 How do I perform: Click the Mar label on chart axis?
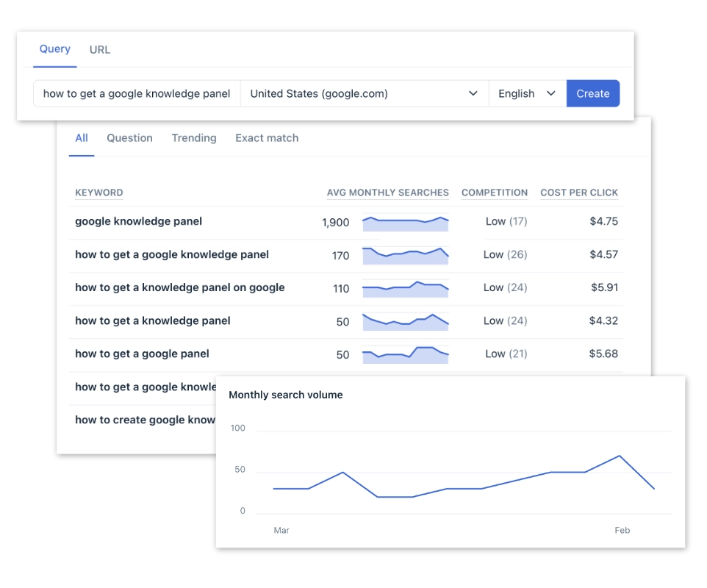(281, 530)
